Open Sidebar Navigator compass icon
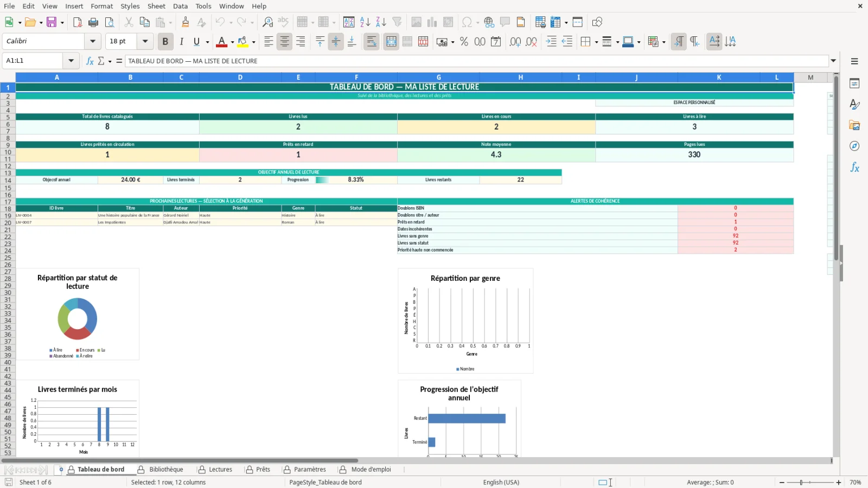The width and height of the screenshot is (868, 488). [x=854, y=146]
